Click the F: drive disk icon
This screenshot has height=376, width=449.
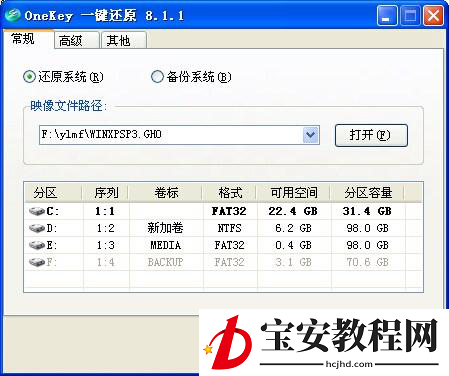(37, 262)
